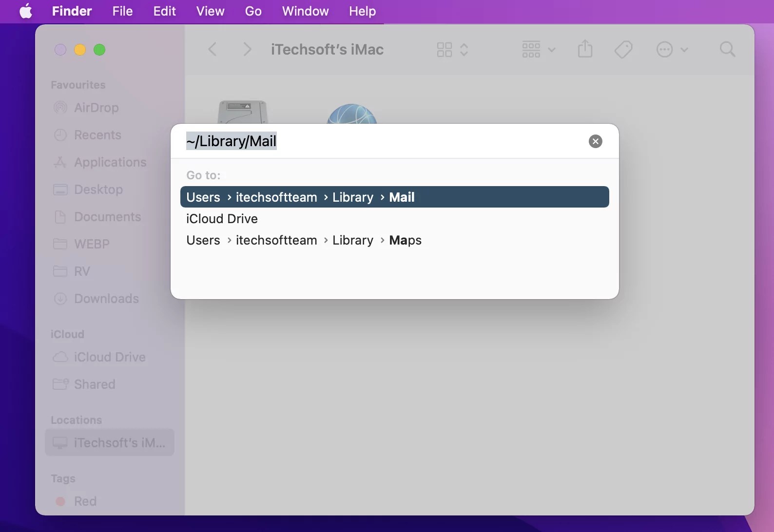Click the Search magnifier icon
This screenshot has width=774, height=532.
[x=727, y=49]
